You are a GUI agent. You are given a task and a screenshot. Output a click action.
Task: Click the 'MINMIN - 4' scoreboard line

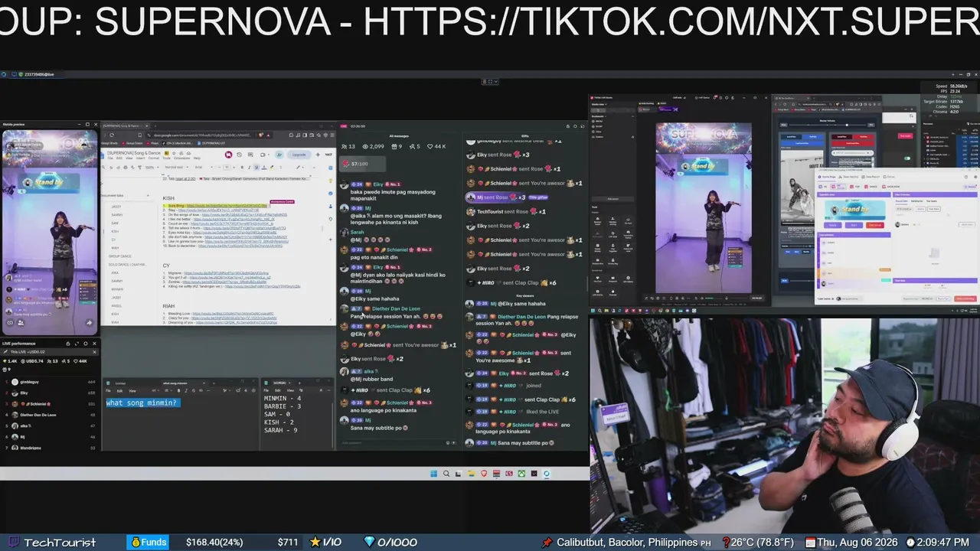[x=283, y=399]
